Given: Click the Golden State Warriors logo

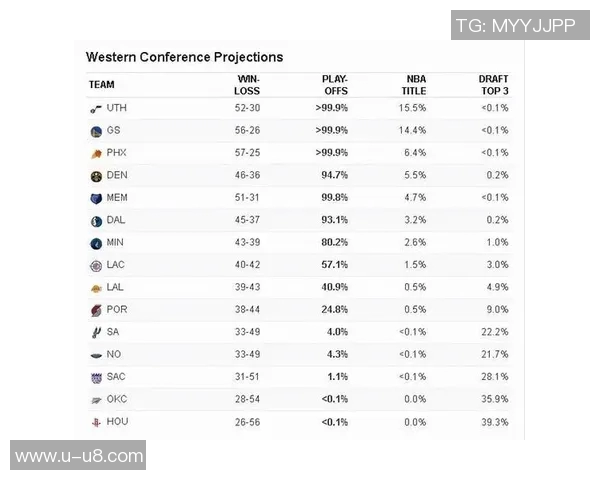Looking at the screenshot, I should pyautogui.click(x=96, y=130).
